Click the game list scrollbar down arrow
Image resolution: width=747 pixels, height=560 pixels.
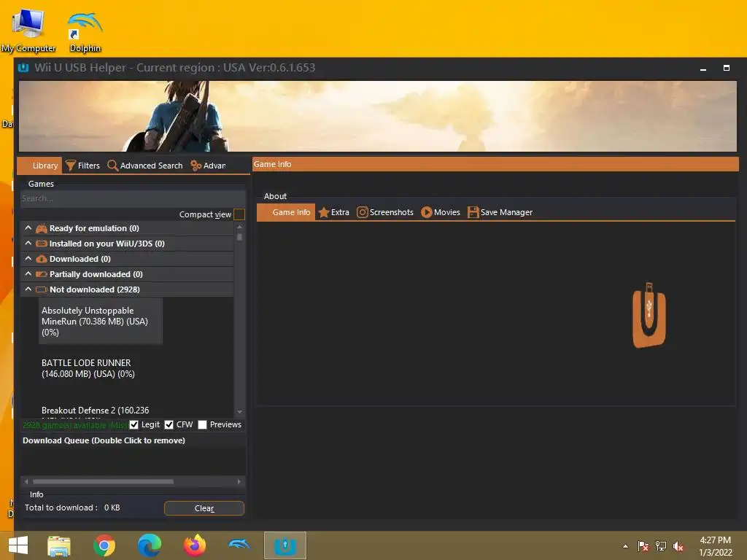point(239,412)
